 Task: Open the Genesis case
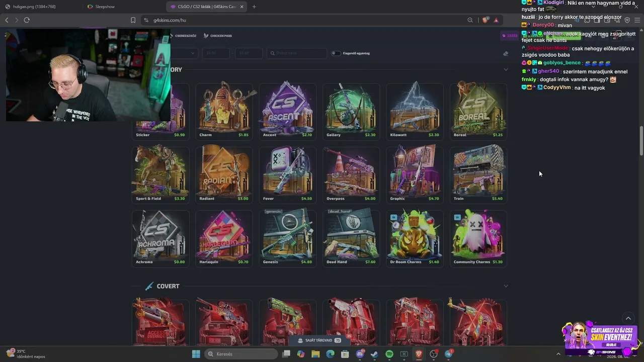(287, 238)
